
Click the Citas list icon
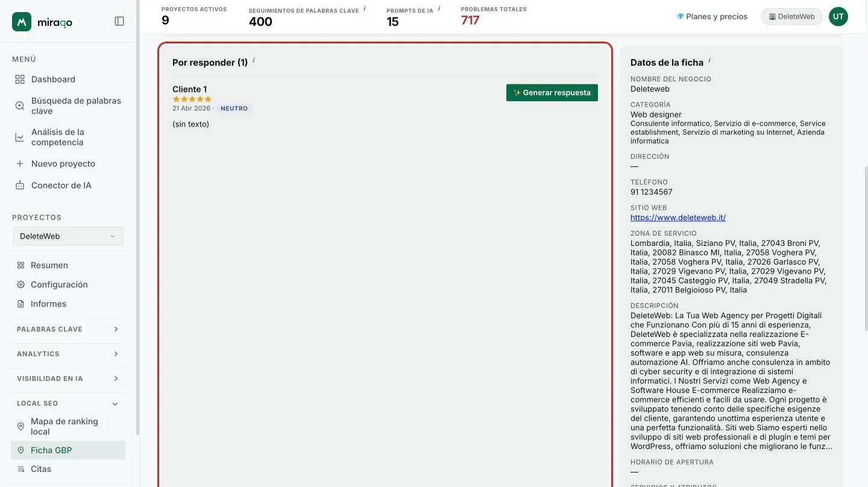point(21,469)
